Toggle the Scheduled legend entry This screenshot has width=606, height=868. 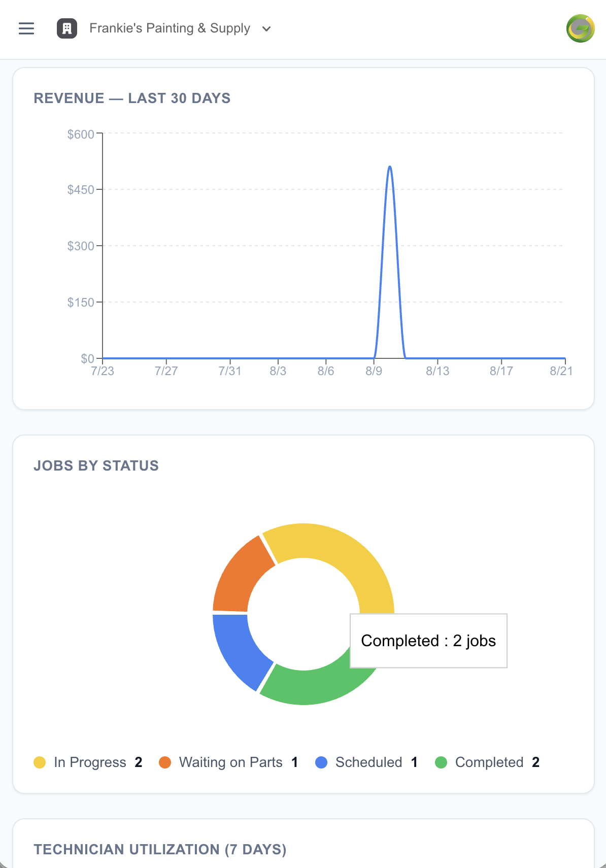(366, 762)
